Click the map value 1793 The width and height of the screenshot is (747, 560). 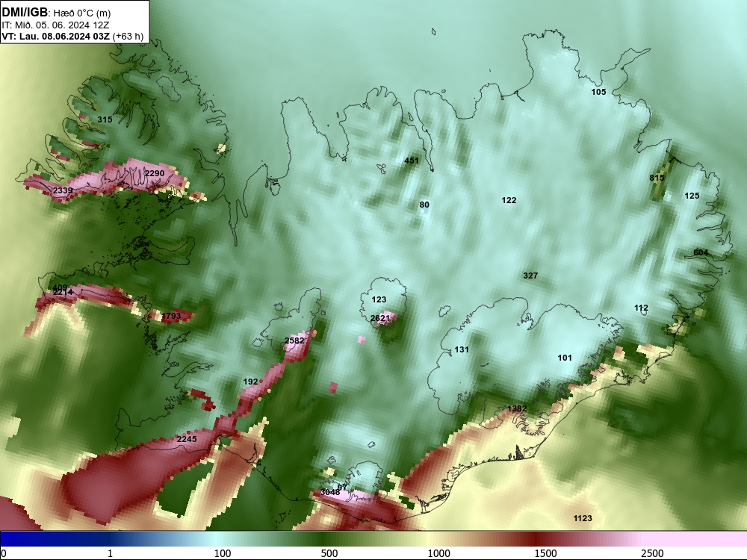pyautogui.click(x=171, y=316)
